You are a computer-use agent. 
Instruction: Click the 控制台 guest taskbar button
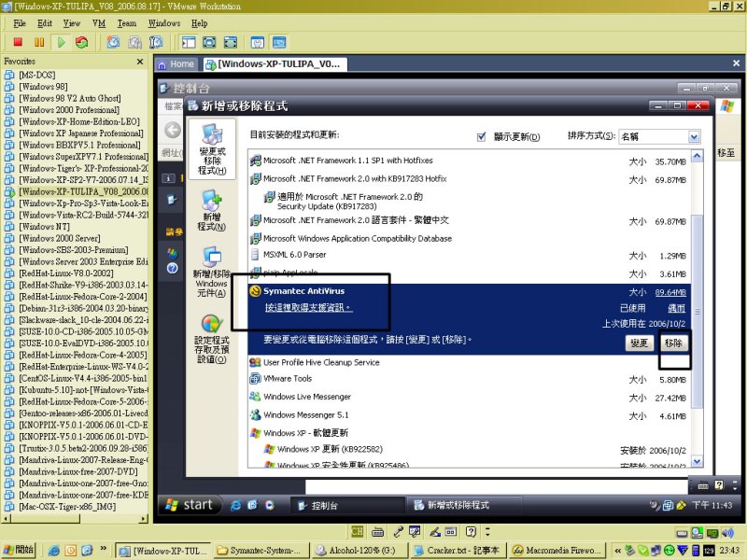coord(346,505)
